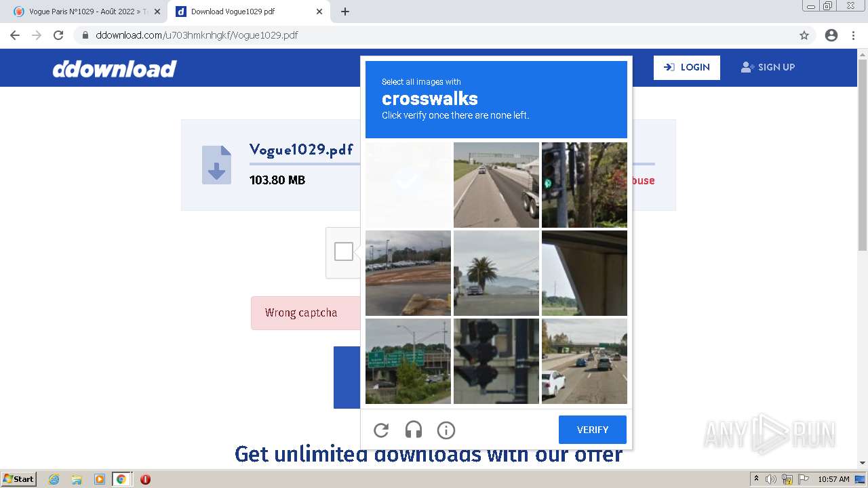868x488 pixels.
Task: Click Vogue1029.pdf file name
Action: (x=301, y=150)
